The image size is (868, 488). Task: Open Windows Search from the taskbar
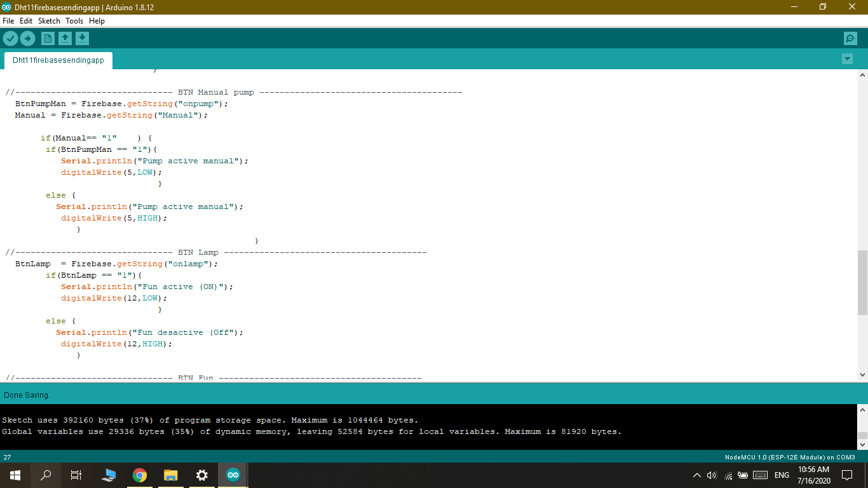45,475
